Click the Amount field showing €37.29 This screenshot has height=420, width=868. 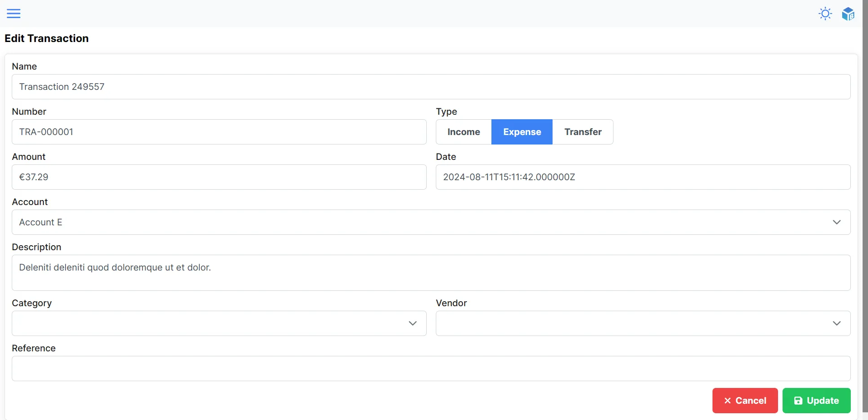219,177
